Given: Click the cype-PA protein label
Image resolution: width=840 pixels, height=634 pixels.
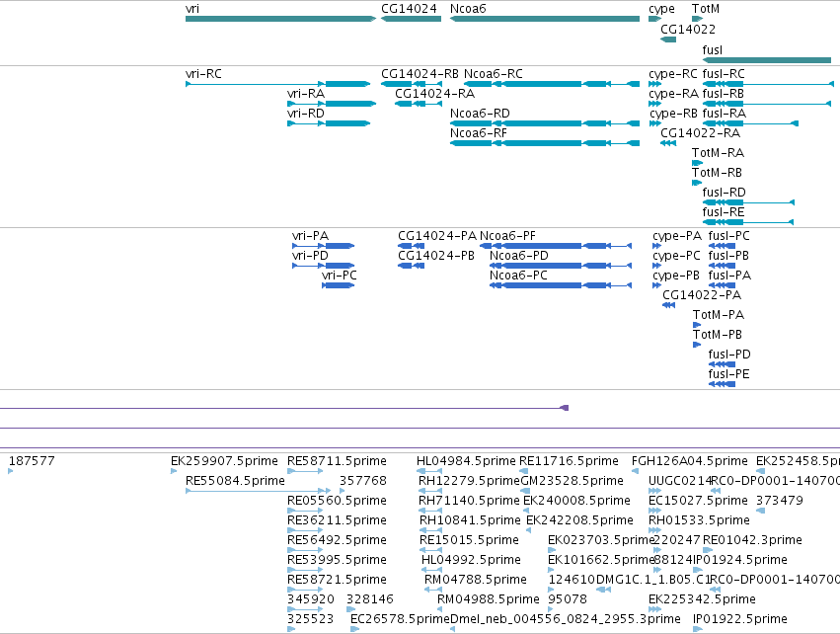Looking at the screenshot, I should point(677,236).
